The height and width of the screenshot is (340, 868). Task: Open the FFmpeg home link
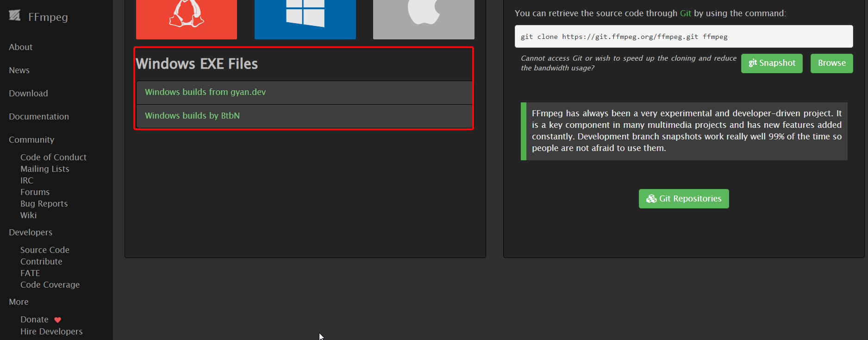[x=48, y=17]
